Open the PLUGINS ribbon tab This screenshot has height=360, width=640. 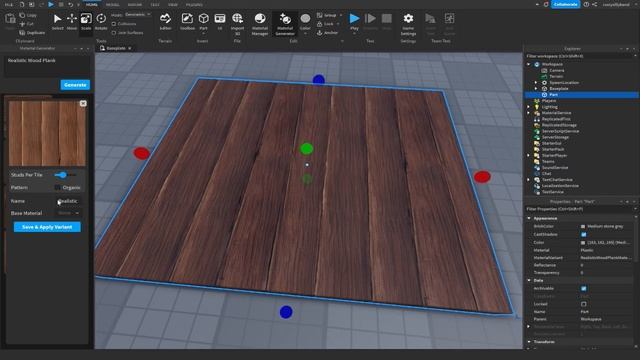[194, 4]
